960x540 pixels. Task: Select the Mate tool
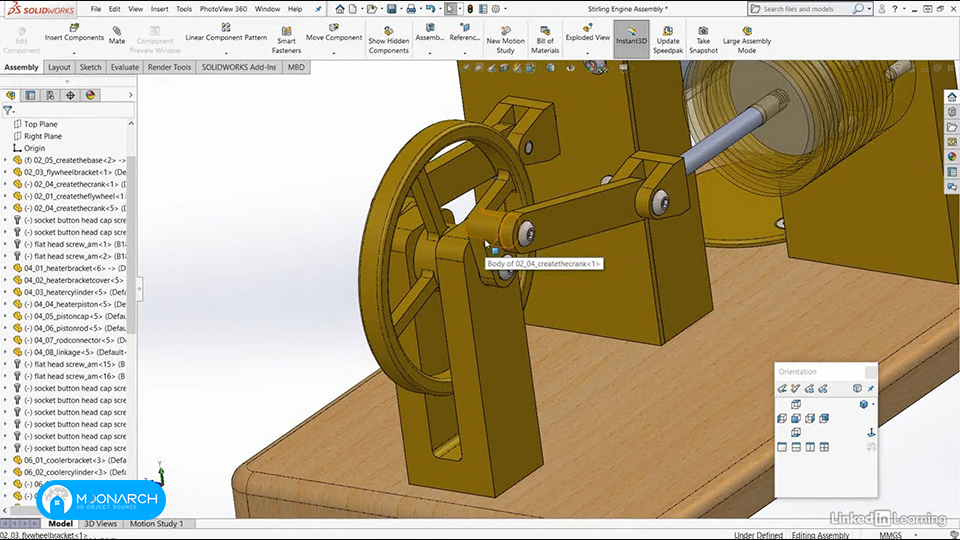coord(117,36)
